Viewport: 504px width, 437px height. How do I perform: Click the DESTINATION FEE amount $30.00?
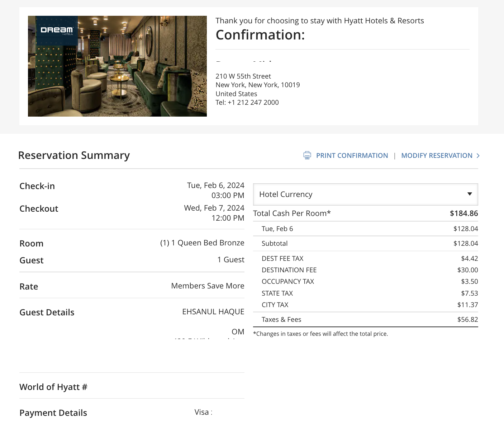468,270
